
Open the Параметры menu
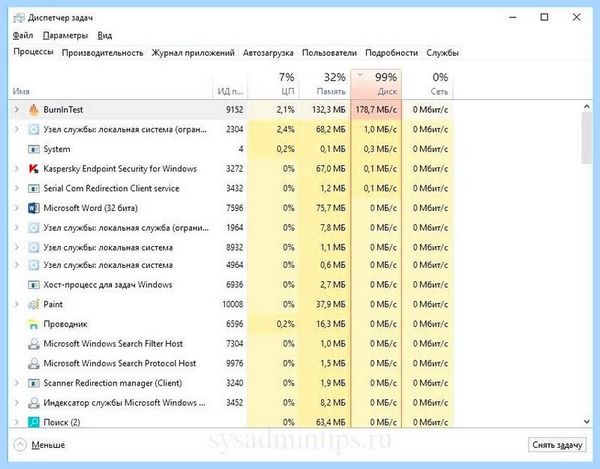point(65,36)
